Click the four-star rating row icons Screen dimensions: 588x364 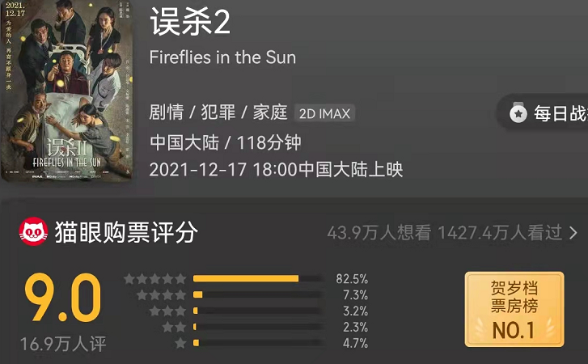[x=161, y=294]
